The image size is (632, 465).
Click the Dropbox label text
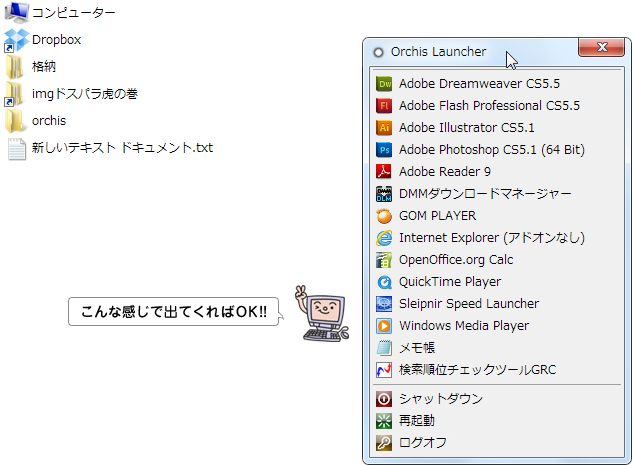click(x=56, y=40)
